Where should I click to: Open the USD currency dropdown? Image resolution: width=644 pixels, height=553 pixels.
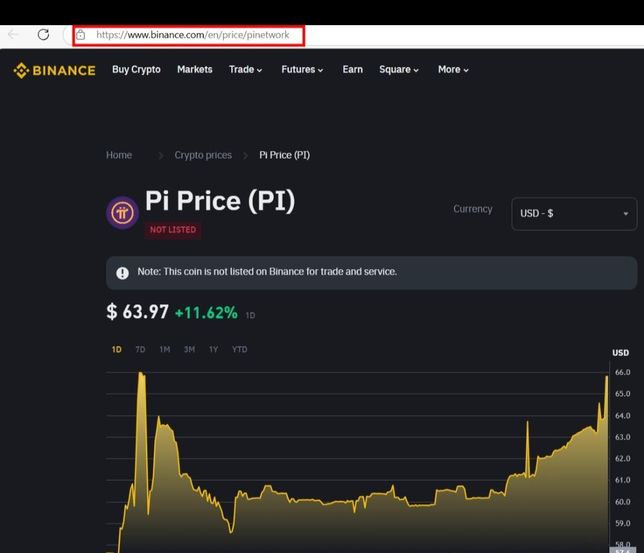pos(573,214)
